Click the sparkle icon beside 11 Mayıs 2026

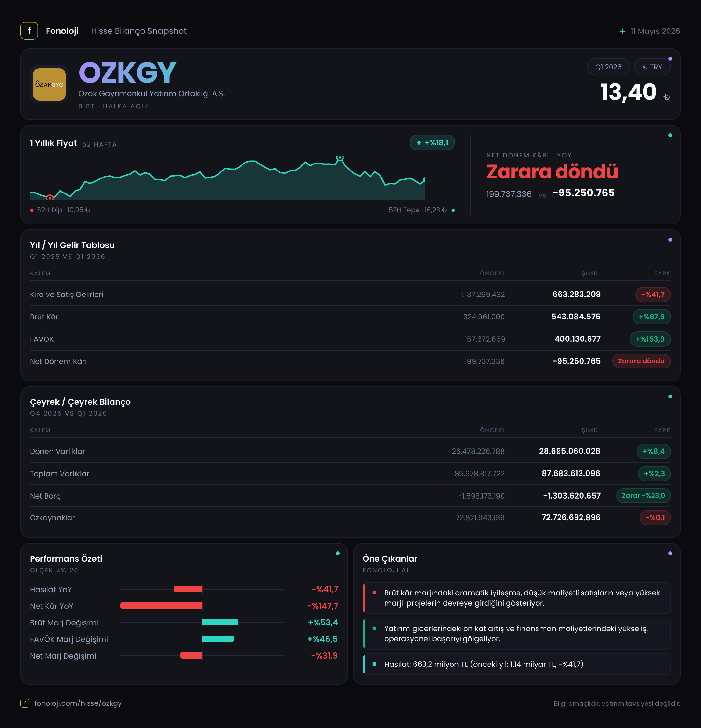pyautogui.click(x=623, y=31)
